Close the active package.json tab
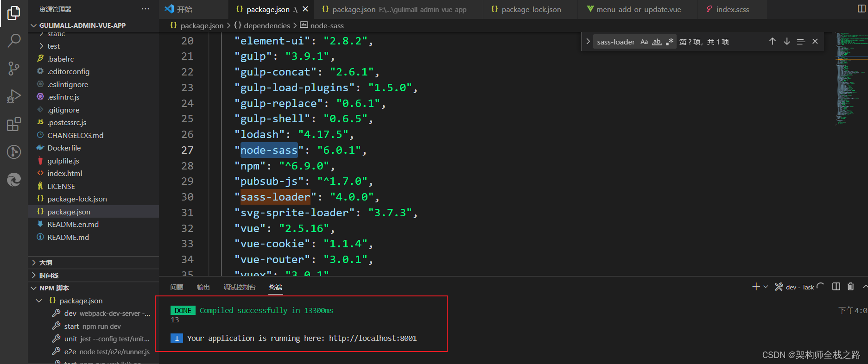This screenshot has height=364, width=868. pyautogui.click(x=305, y=9)
